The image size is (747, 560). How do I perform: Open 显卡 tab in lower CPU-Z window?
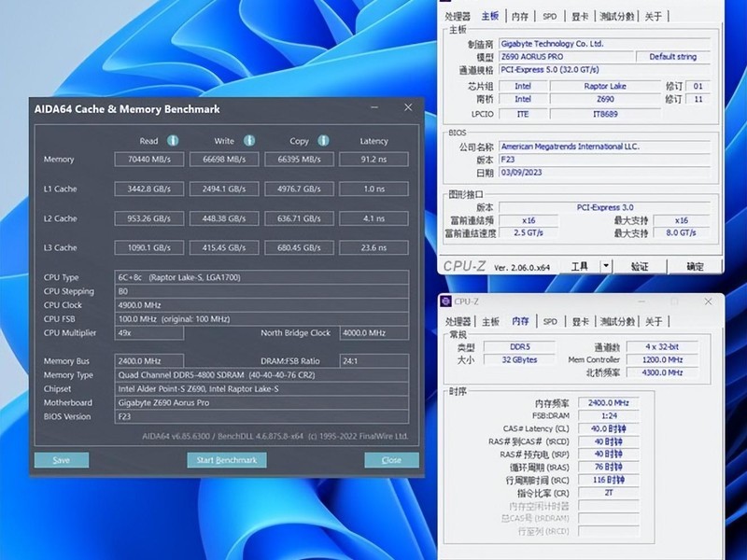(x=580, y=321)
